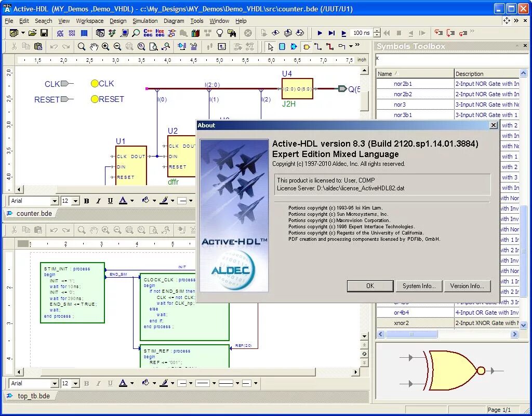Open Arial font dropdown in top_tb.bde format bar
The width and height of the screenshot is (532, 416).
(x=55, y=383)
